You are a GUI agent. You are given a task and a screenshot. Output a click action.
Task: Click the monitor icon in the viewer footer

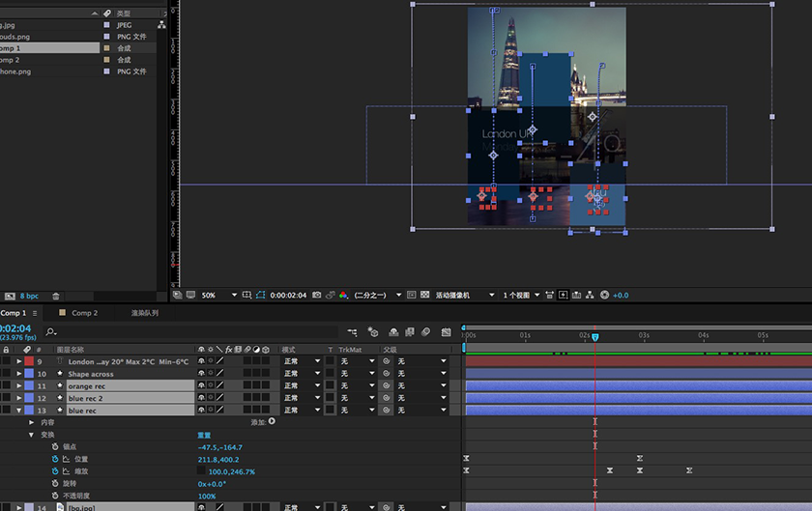191,296
